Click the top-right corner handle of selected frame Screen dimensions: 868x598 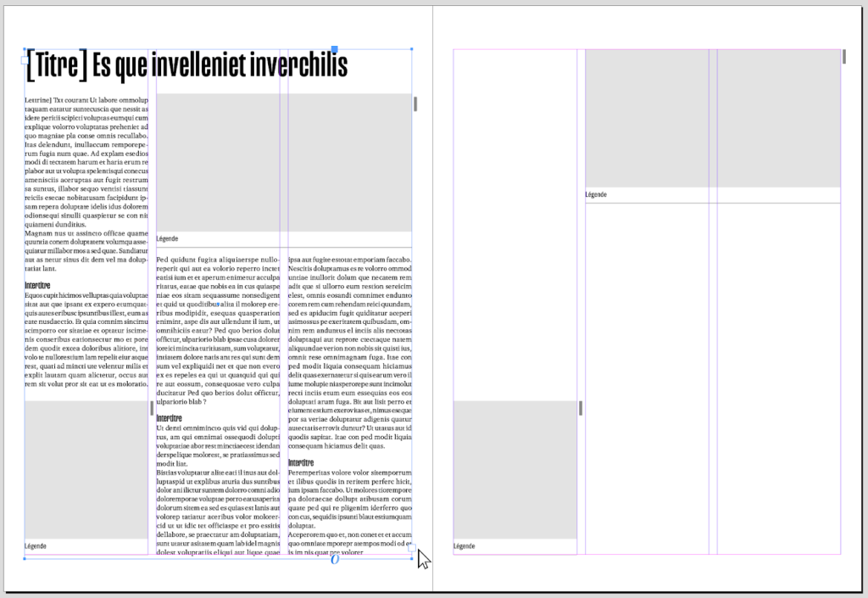pos(412,49)
